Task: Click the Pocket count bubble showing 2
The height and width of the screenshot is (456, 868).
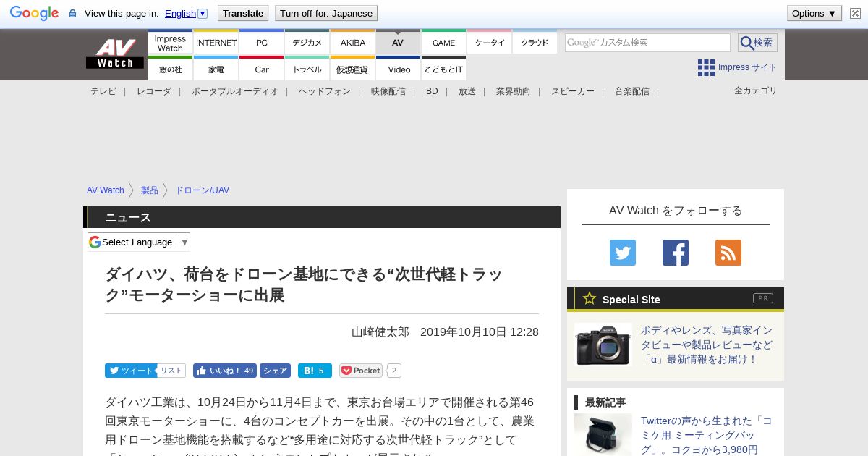Action: [394, 371]
